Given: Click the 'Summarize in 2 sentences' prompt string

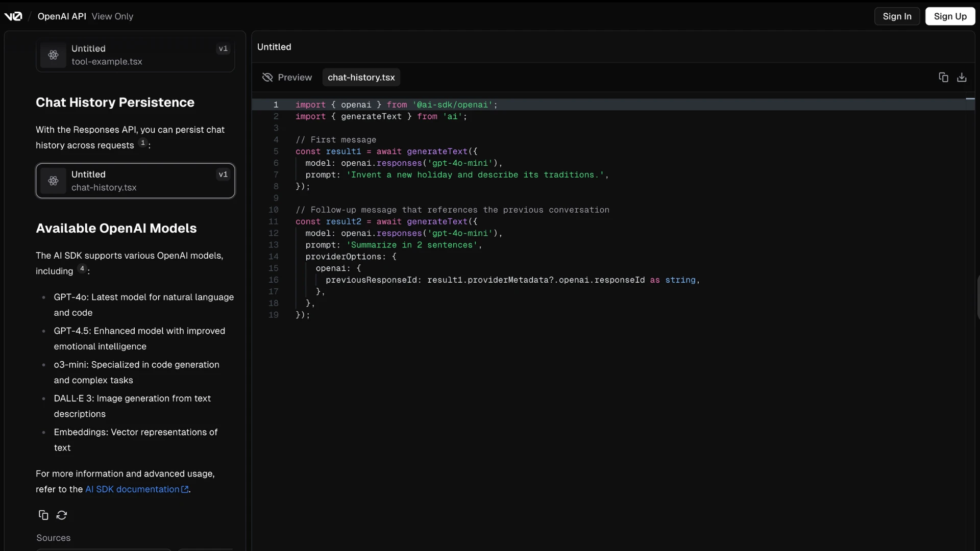Looking at the screenshot, I should [x=412, y=245].
